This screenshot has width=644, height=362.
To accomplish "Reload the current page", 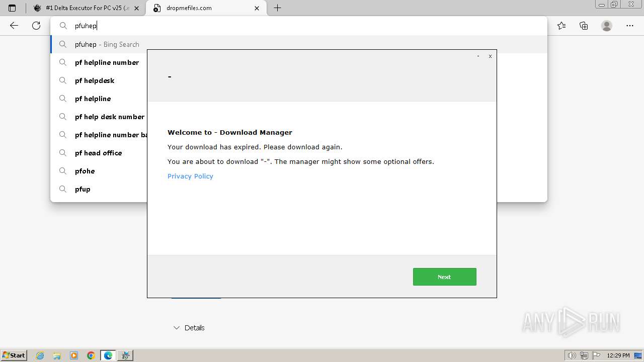I will click(x=36, y=26).
